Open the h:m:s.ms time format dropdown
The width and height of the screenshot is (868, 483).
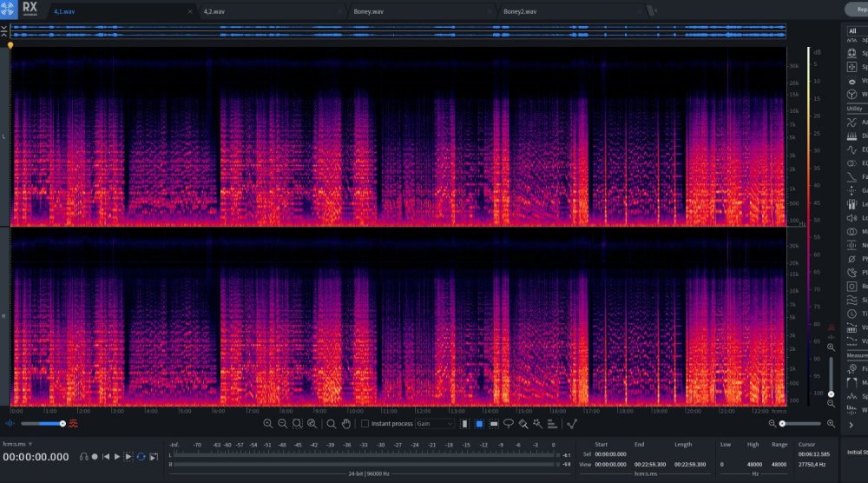17,444
